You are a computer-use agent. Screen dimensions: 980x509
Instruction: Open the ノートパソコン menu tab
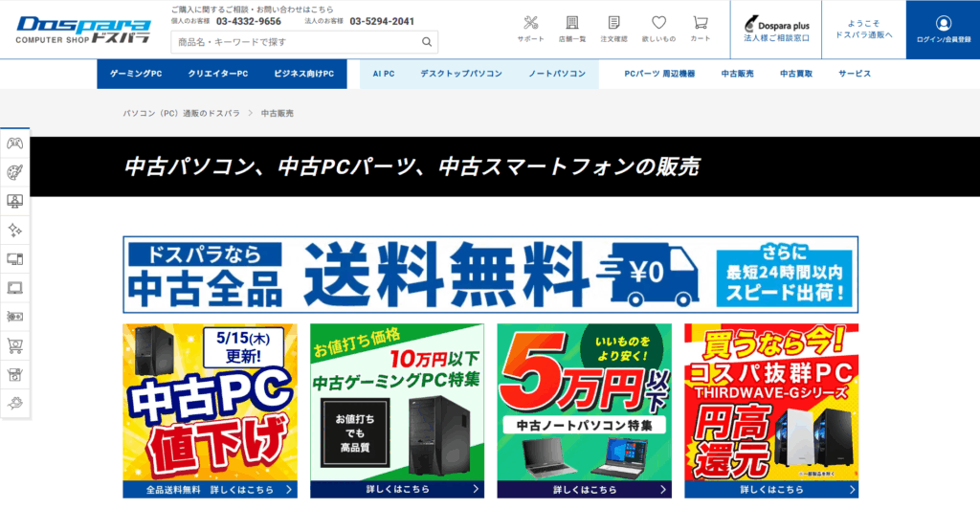click(557, 74)
